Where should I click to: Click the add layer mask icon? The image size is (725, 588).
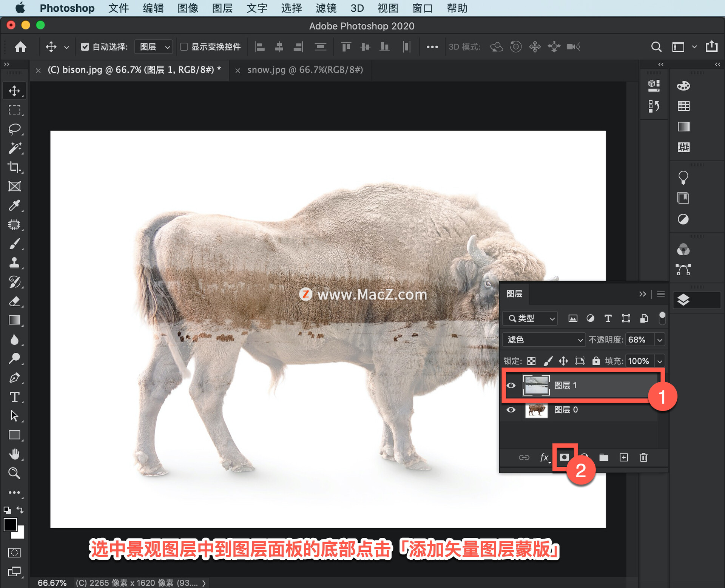point(564,457)
